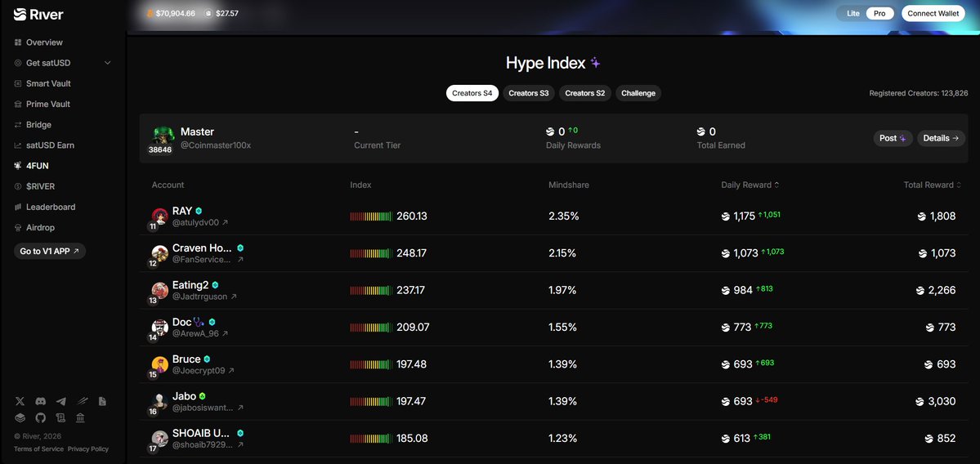The width and height of the screenshot is (980, 464).
Task: Open satUSD Earn in the sidebar
Action: coord(44,145)
